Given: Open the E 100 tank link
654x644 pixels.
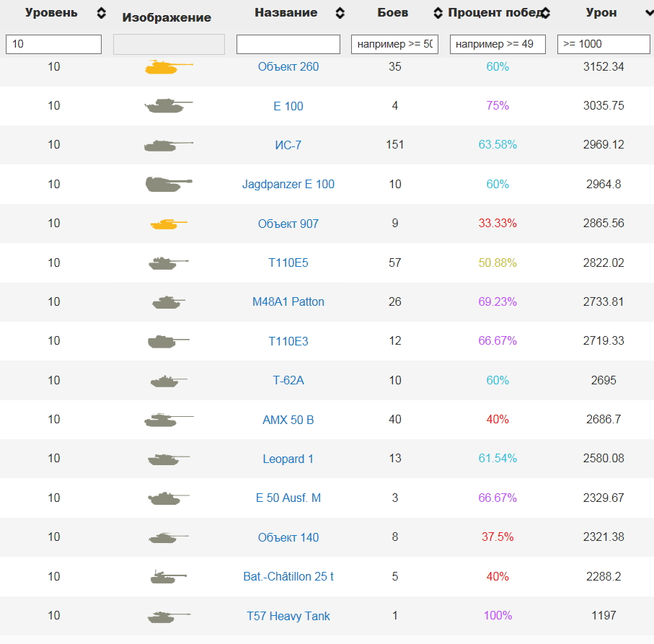Looking at the screenshot, I should tap(288, 106).
